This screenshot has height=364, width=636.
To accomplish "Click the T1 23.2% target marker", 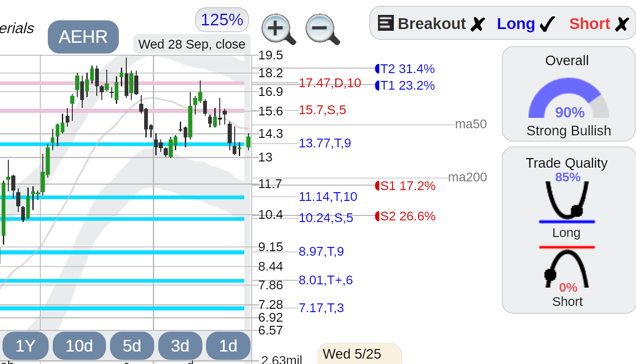I will (405, 86).
